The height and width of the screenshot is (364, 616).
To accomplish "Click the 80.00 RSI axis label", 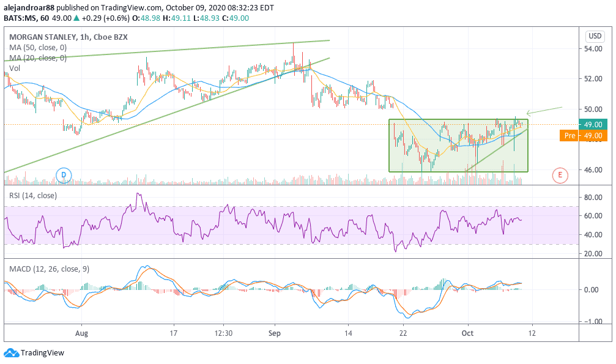I will tap(593, 198).
